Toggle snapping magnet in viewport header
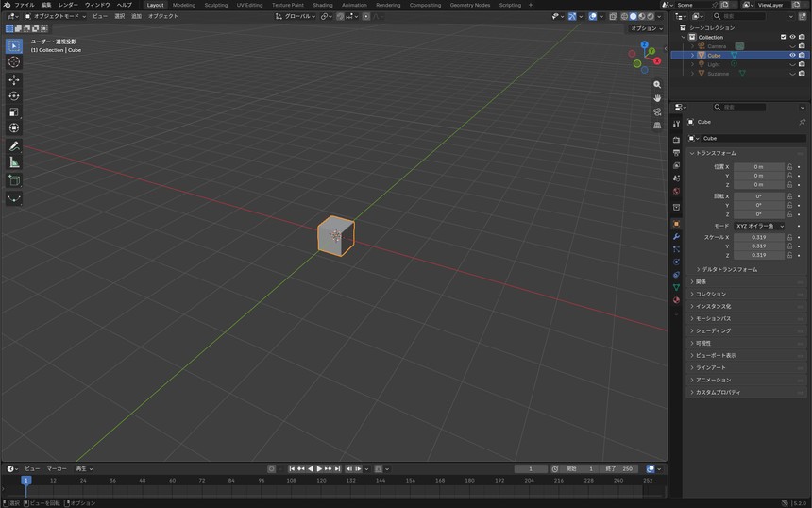812x508 pixels. 340,17
